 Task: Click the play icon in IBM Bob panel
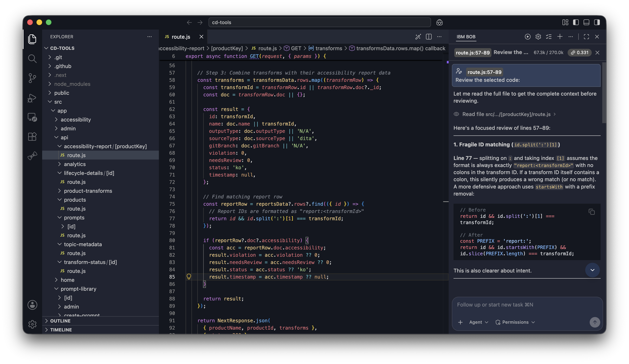click(527, 37)
